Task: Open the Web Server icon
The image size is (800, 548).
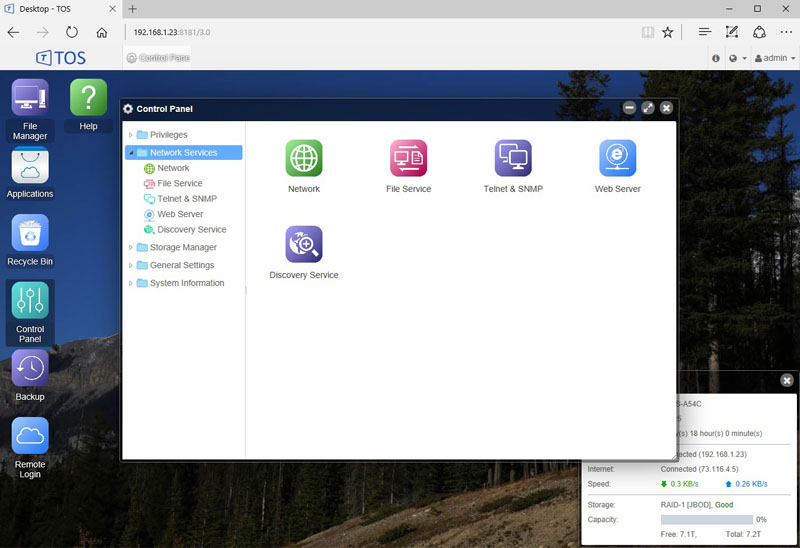Action: tap(617, 159)
